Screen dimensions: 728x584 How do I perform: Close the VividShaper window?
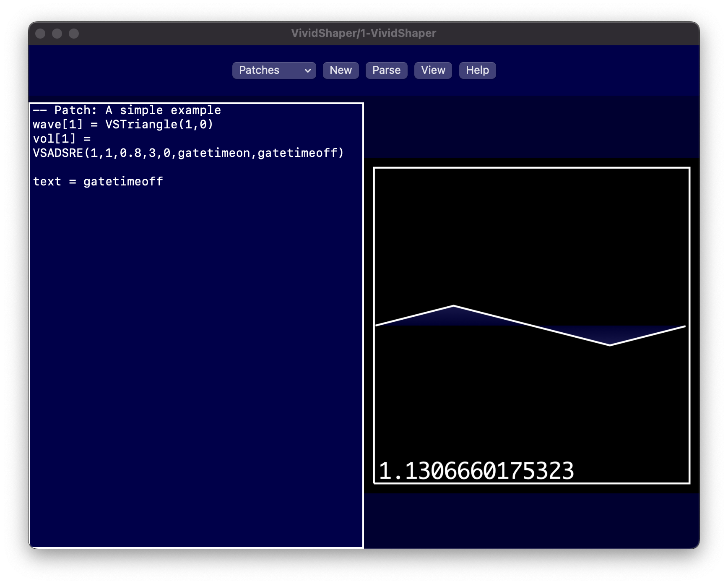[x=40, y=34]
